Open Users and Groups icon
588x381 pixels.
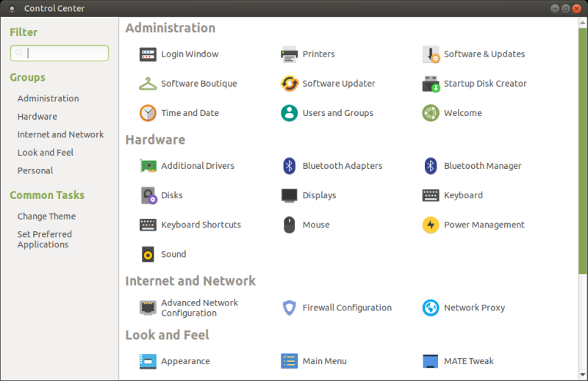289,113
